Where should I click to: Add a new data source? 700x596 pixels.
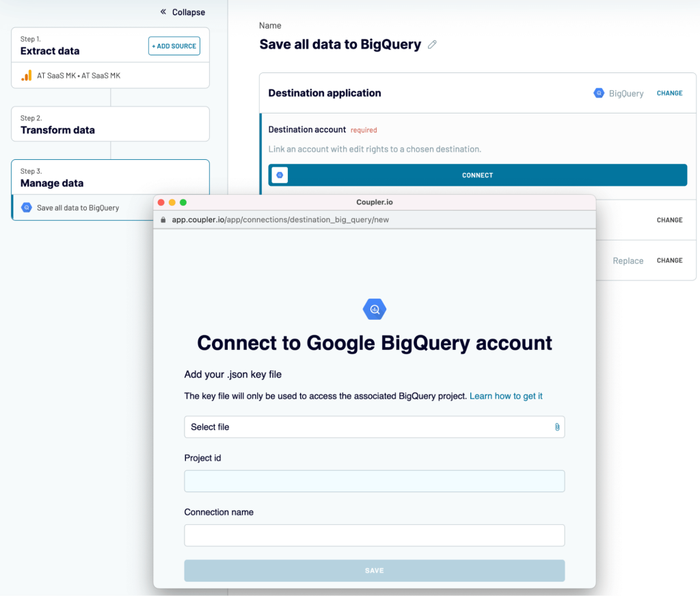[x=174, y=46]
